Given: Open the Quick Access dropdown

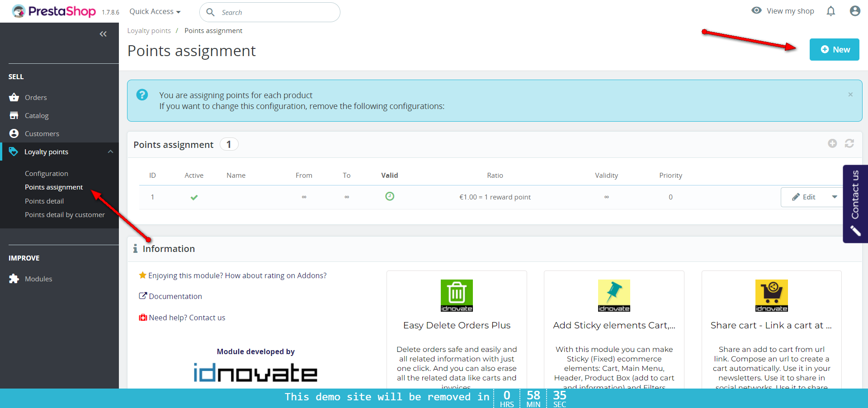Looking at the screenshot, I should tap(155, 11).
